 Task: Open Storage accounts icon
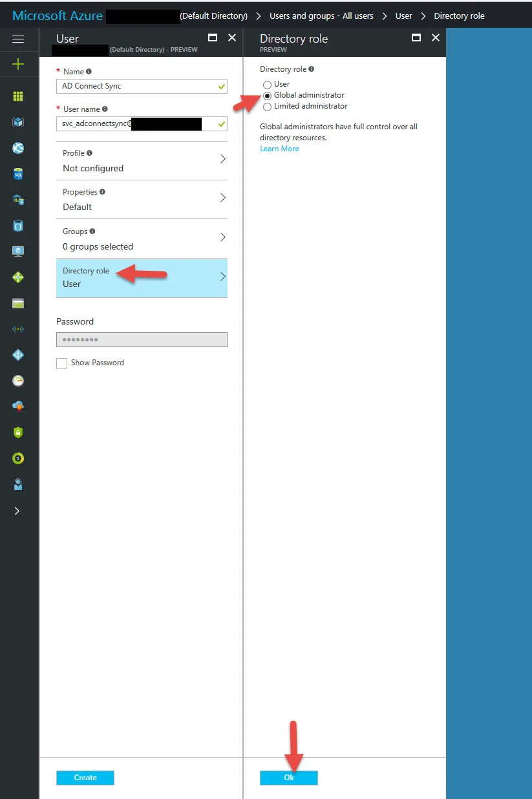18,303
